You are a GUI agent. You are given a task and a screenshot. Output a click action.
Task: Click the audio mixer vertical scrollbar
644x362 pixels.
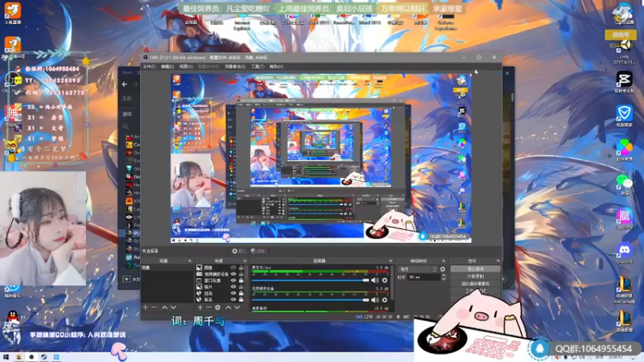click(x=392, y=282)
